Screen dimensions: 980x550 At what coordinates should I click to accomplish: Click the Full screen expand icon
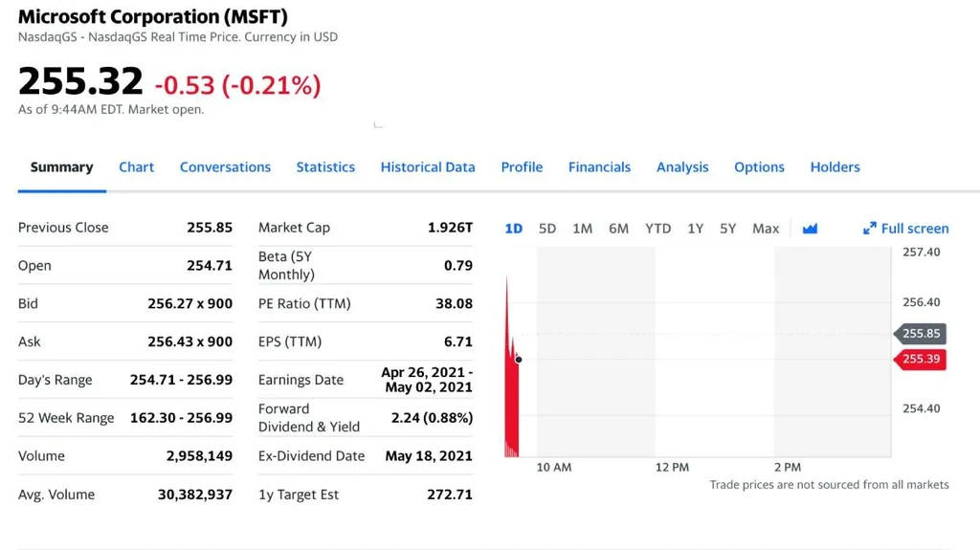pyautogui.click(x=869, y=229)
